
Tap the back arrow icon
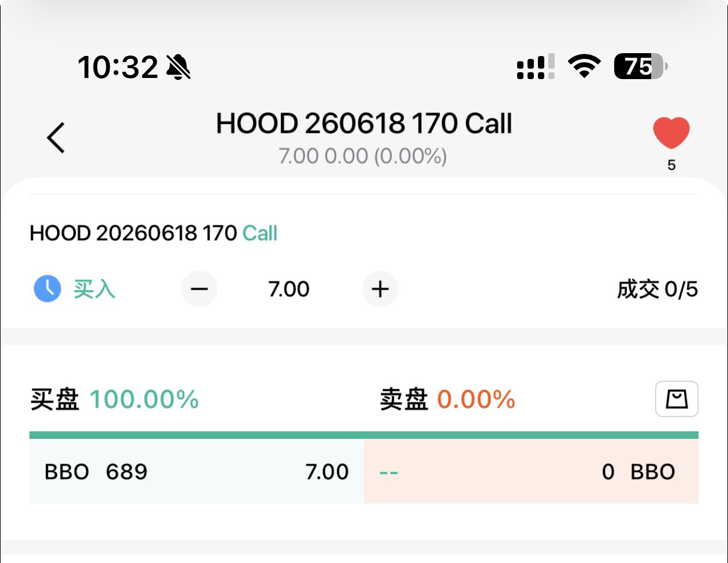56,137
